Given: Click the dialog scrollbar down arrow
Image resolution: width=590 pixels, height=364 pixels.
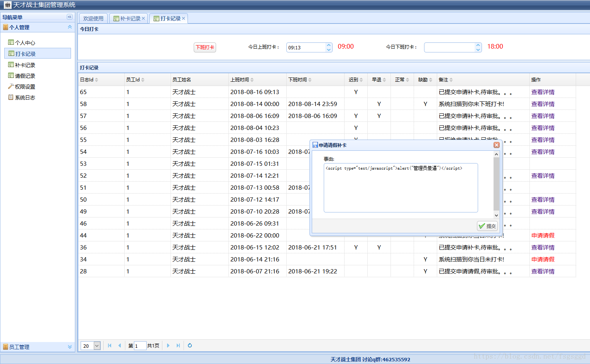Looking at the screenshot, I should tap(497, 216).
